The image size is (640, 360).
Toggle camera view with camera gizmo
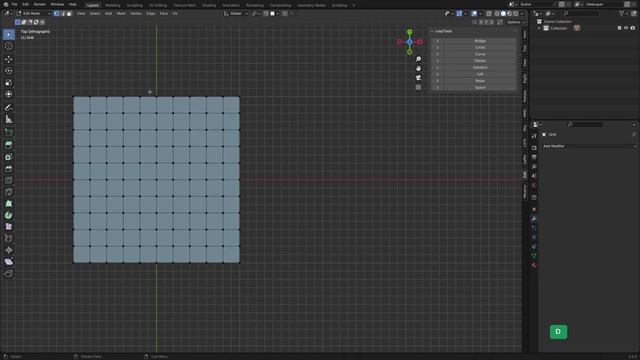point(418,78)
